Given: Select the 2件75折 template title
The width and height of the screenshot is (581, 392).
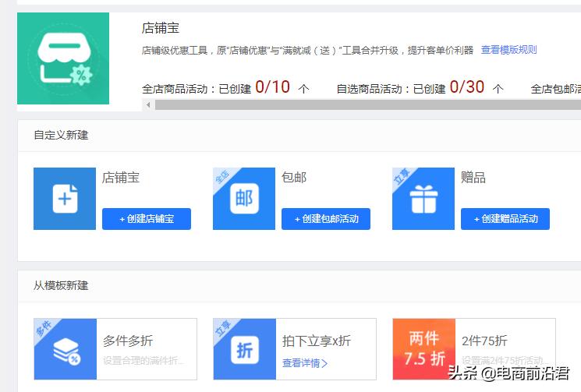Looking at the screenshot, I should (x=484, y=341).
